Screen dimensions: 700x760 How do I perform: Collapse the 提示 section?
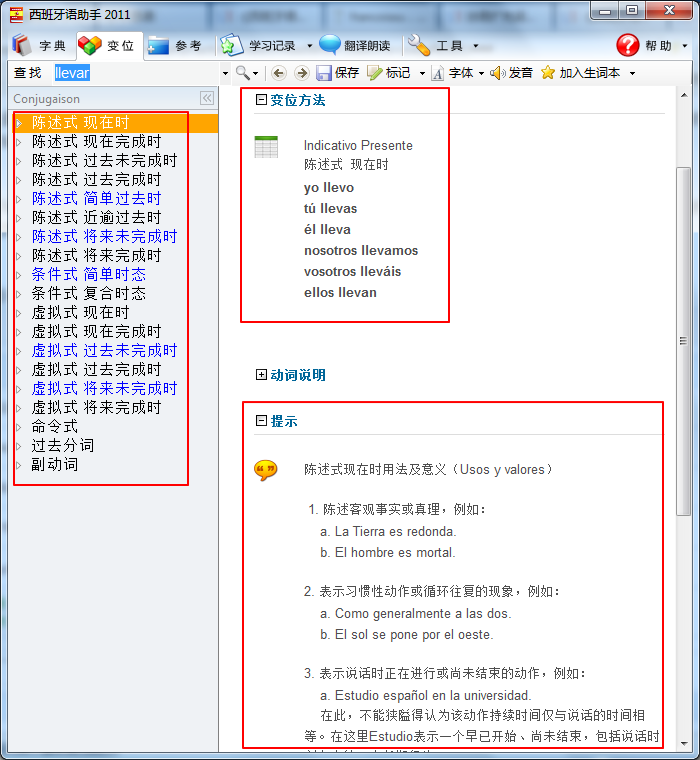click(261, 420)
